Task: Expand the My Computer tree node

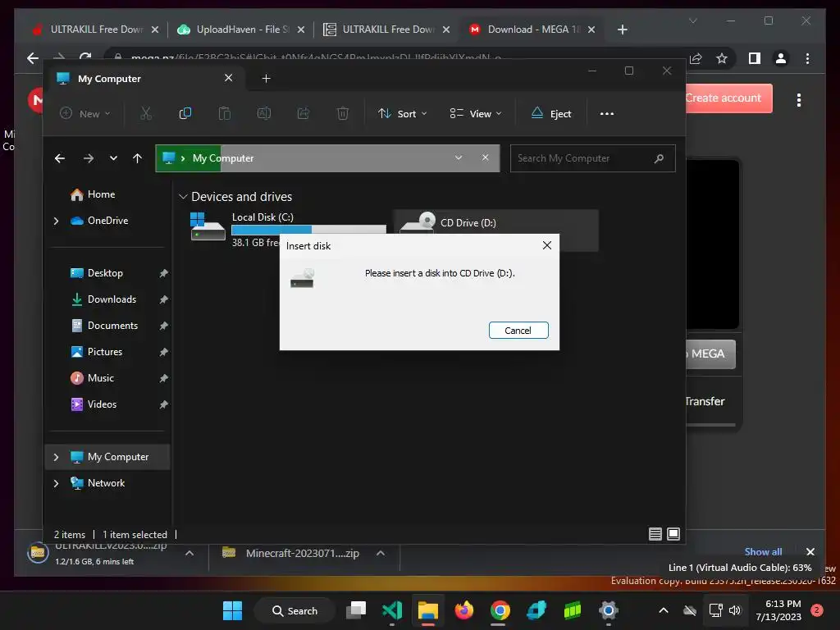Action: [57, 457]
